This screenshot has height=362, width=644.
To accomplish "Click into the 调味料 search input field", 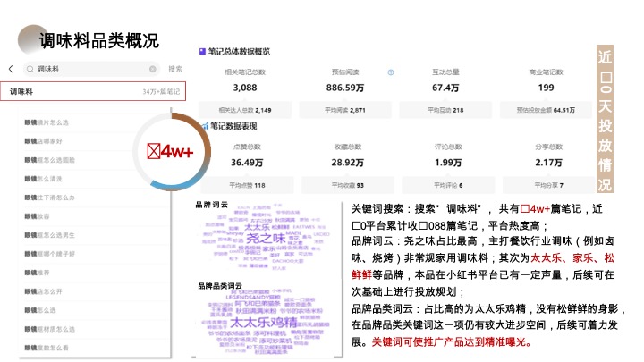I will pos(91,69).
